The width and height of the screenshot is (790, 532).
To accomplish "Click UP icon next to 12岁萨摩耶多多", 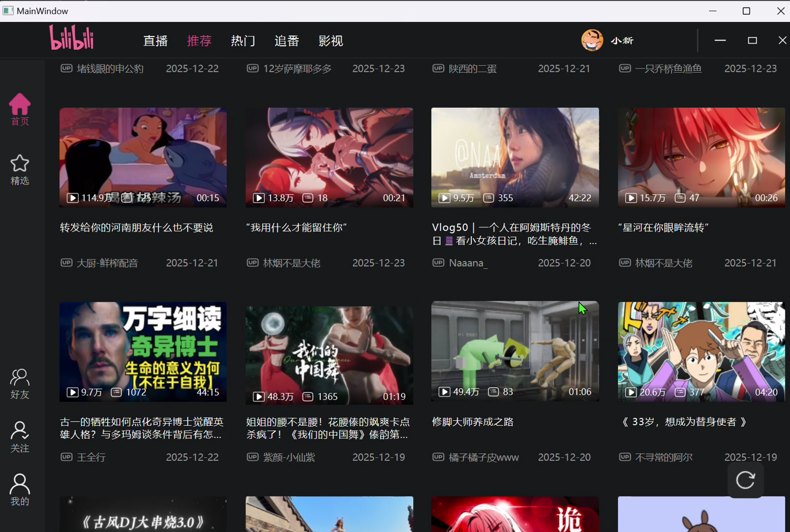I will [253, 68].
